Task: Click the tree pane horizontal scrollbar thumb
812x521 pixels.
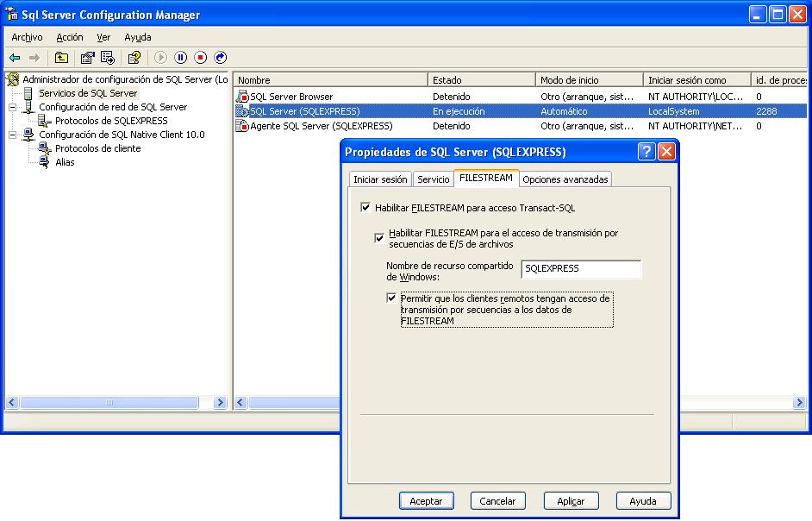Action: pyautogui.click(x=109, y=402)
